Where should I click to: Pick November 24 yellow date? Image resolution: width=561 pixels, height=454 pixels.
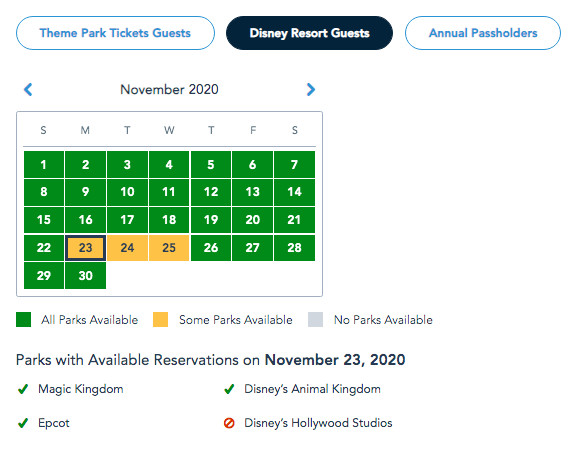pyautogui.click(x=127, y=248)
